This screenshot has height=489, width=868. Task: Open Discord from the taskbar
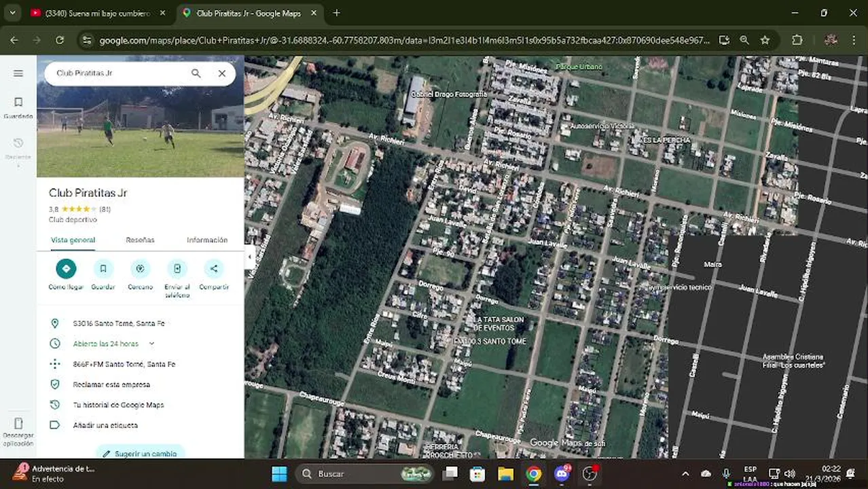562,473
